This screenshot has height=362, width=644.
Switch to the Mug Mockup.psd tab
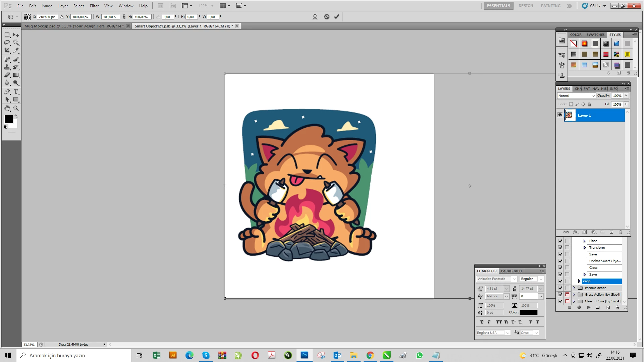(x=74, y=26)
